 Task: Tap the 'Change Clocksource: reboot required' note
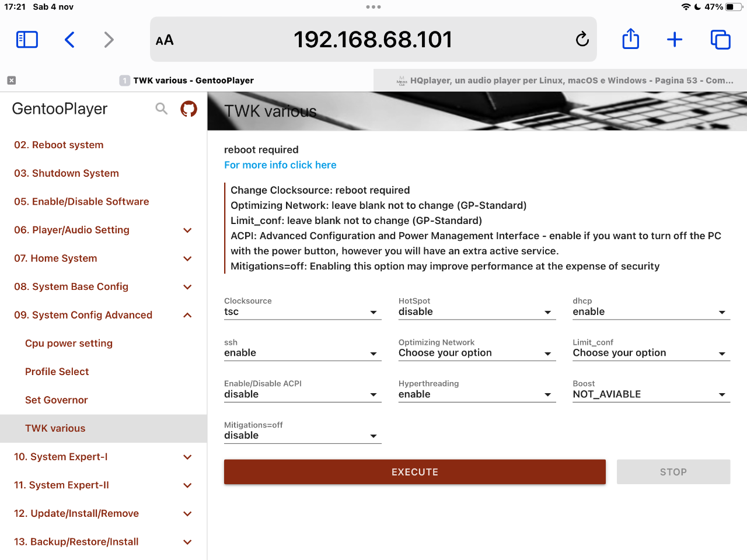tap(320, 190)
